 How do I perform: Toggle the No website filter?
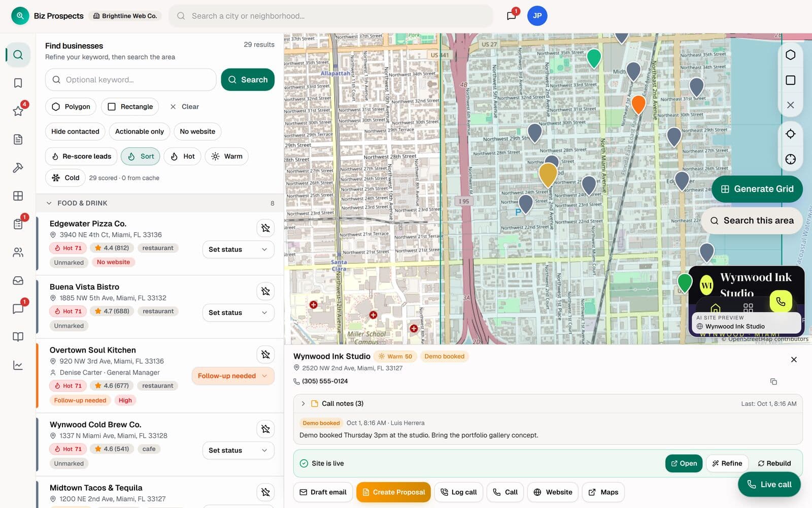[197, 132]
